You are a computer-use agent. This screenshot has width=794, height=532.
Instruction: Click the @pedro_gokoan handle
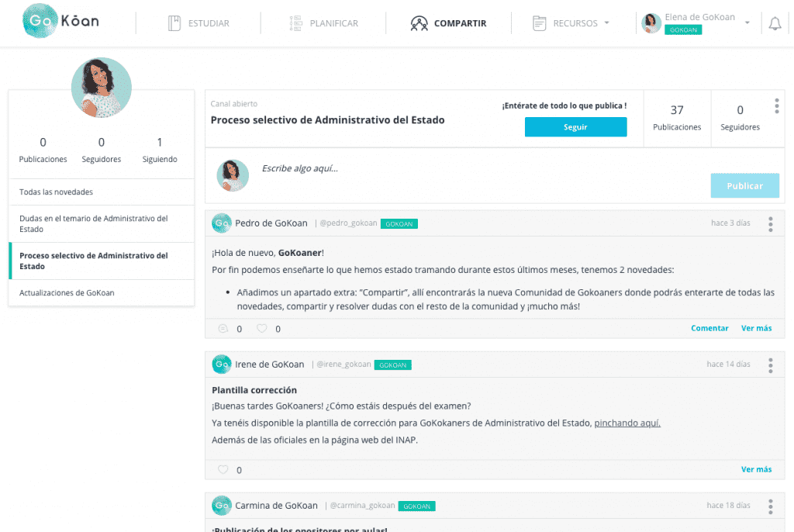coord(348,223)
